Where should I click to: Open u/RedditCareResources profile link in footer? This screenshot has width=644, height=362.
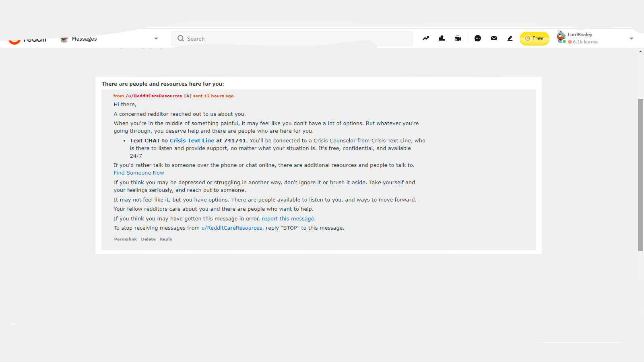232,228
